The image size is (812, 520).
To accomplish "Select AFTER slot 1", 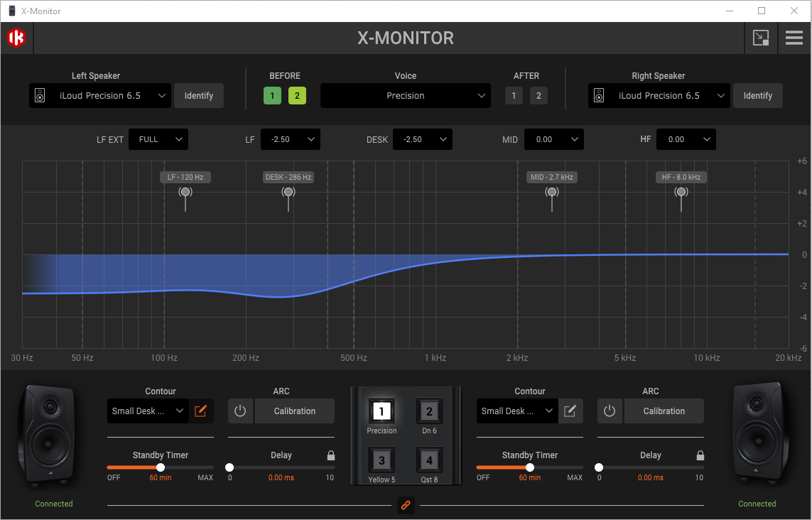I will click(x=514, y=96).
